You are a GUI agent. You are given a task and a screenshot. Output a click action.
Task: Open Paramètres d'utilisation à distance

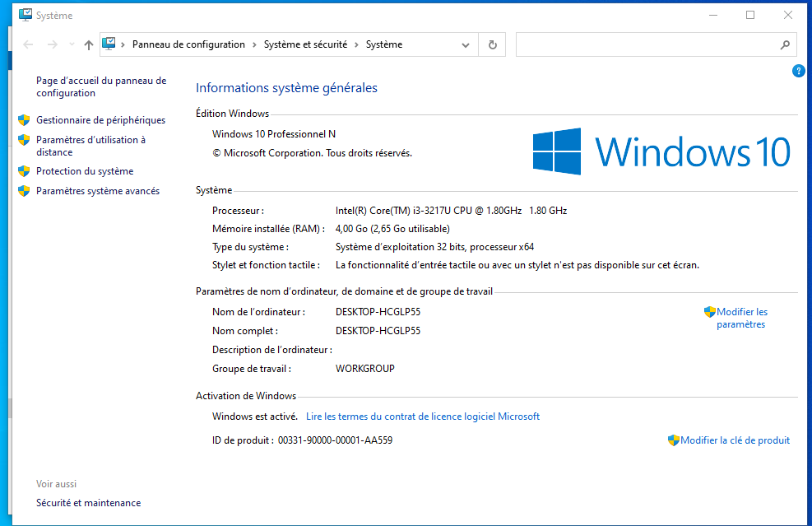pyautogui.click(x=90, y=146)
